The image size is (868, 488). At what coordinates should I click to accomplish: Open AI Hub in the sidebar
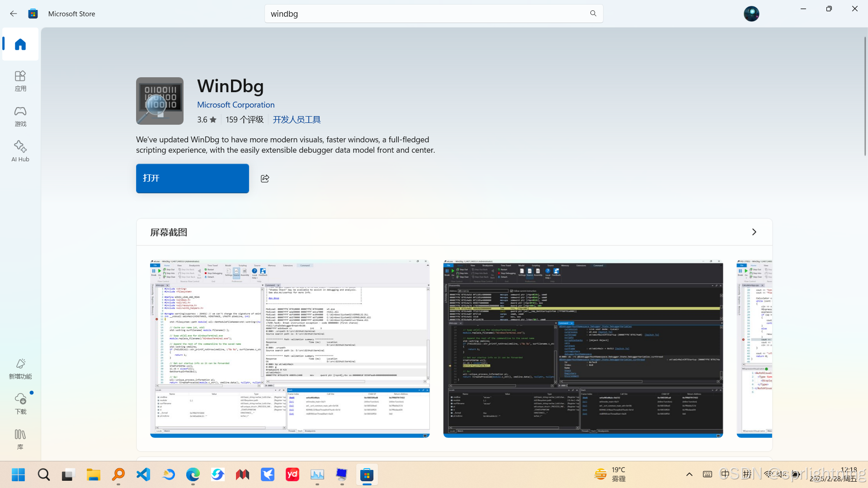20,151
